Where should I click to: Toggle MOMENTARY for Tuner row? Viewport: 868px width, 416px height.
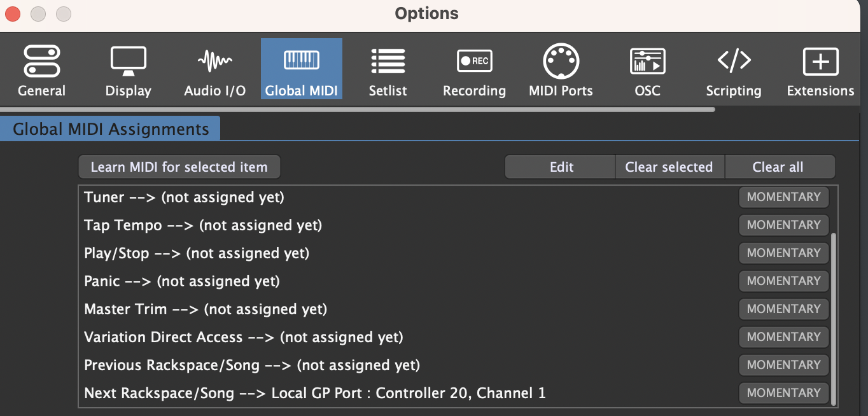[783, 197]
